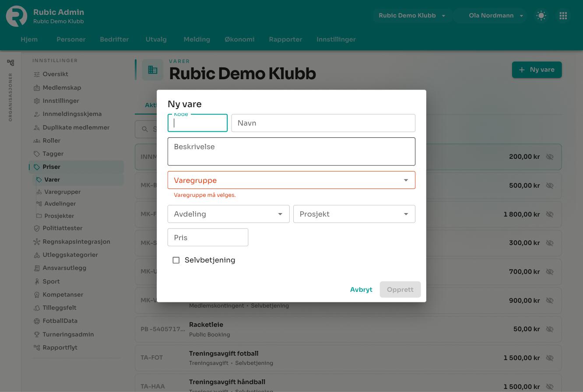Click the Rubic Admin logo icon

pos(17,16)
